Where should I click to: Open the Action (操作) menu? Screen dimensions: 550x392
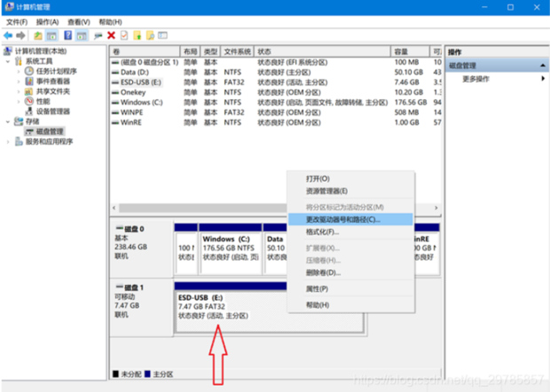(47, 22)
